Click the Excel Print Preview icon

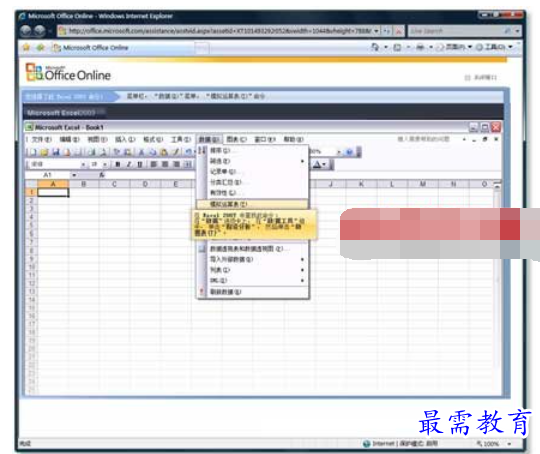[x=103, y=152]
